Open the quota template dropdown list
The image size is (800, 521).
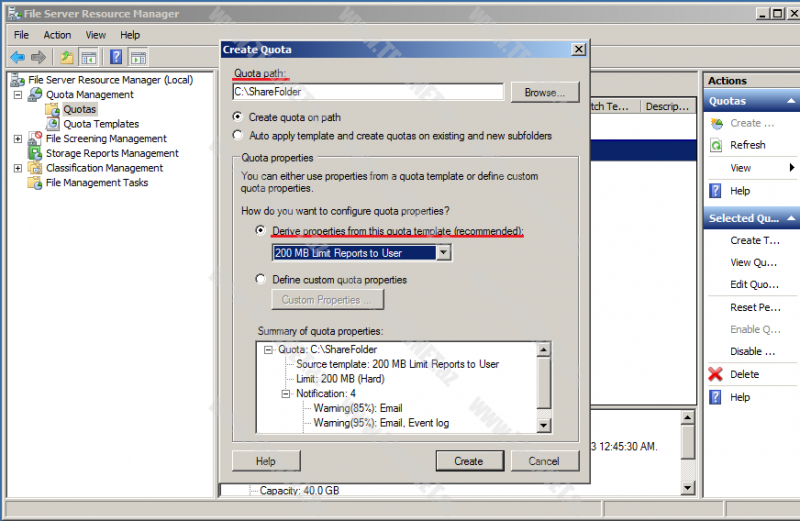[444, 253]
